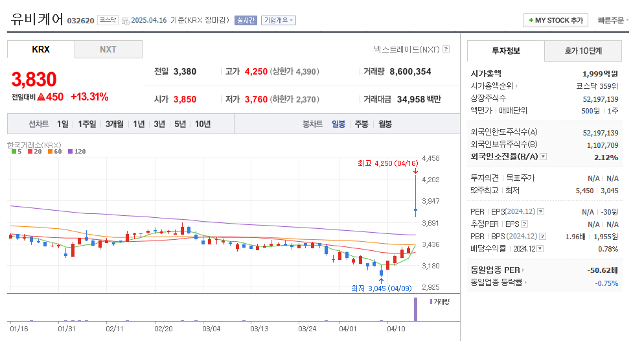Screen dimensions: 644x341
Task: Click the 04/16 blue candlestick on chart
Action: [416, 196]
